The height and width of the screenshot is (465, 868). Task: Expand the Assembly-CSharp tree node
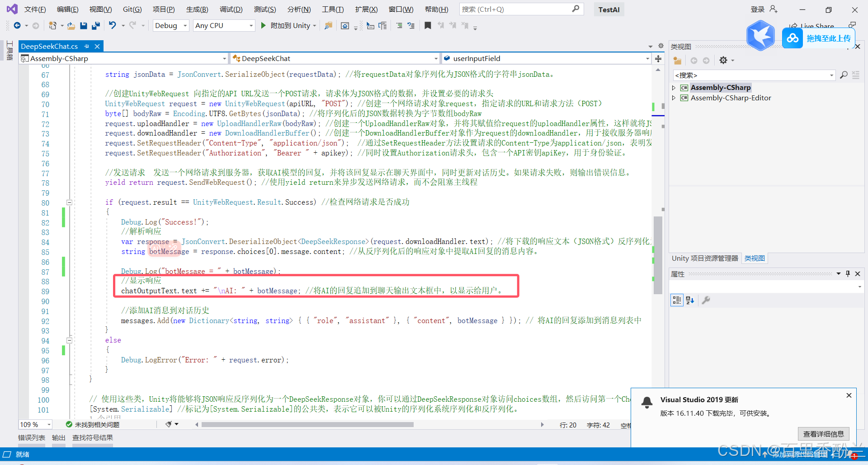coord(674,88)
